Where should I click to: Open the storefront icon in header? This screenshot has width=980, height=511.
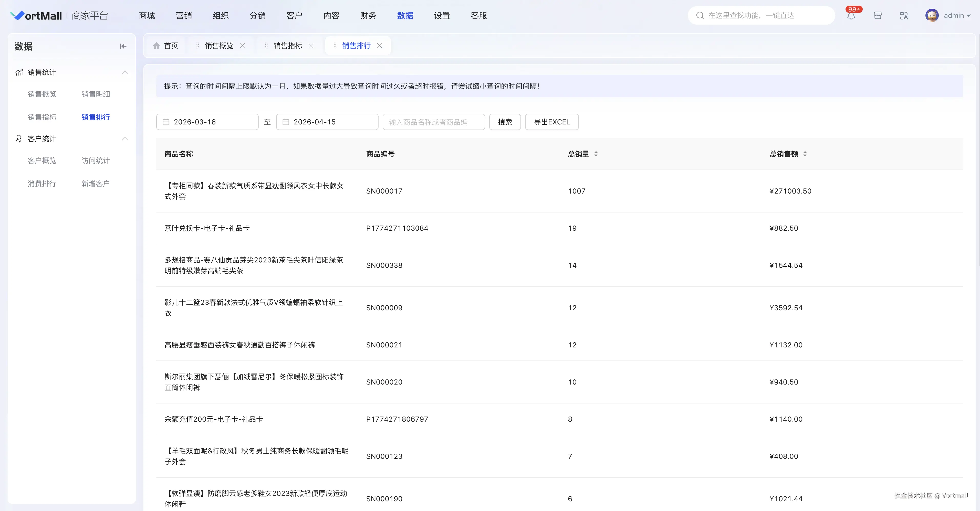click(x=878, y=16)
